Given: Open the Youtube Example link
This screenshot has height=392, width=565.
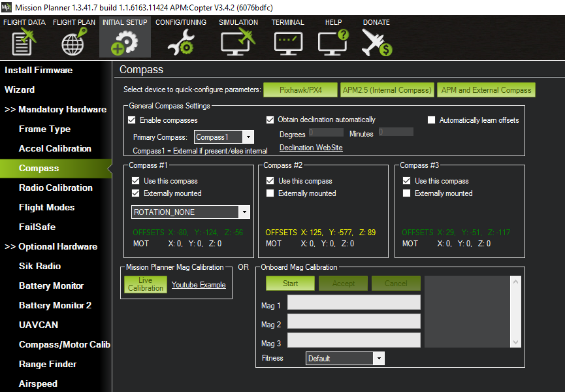Looking at the screenshot, I should coord(199,285).
